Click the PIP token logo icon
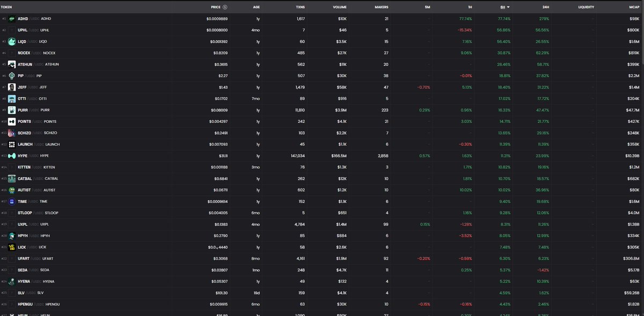 12,76
